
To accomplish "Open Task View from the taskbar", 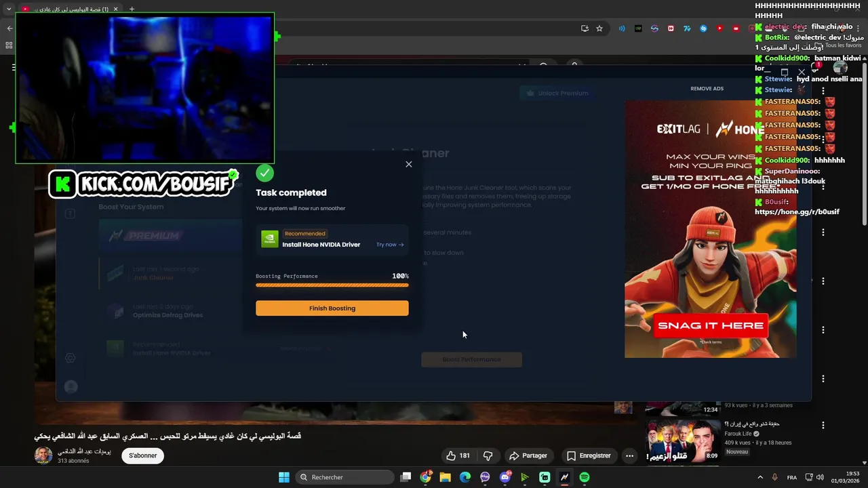I will tap(406, 477).
